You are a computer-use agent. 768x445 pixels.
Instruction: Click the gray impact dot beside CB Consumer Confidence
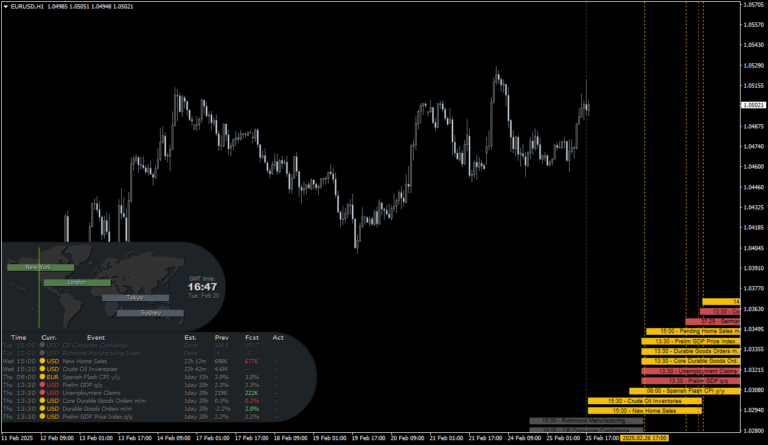point(40,345)
